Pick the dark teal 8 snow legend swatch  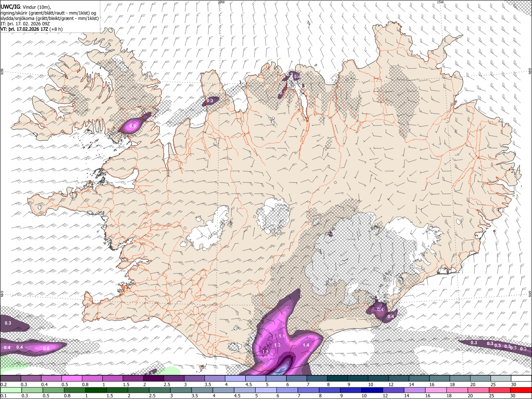(x=337, y=379)
